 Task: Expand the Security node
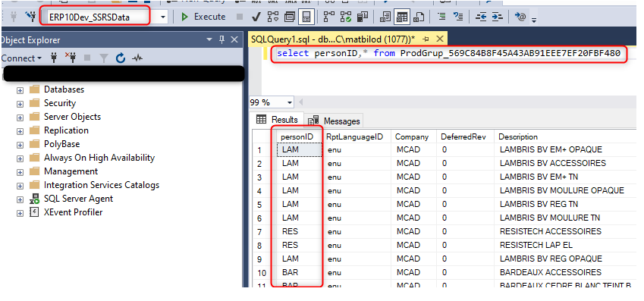pos(20,104)
